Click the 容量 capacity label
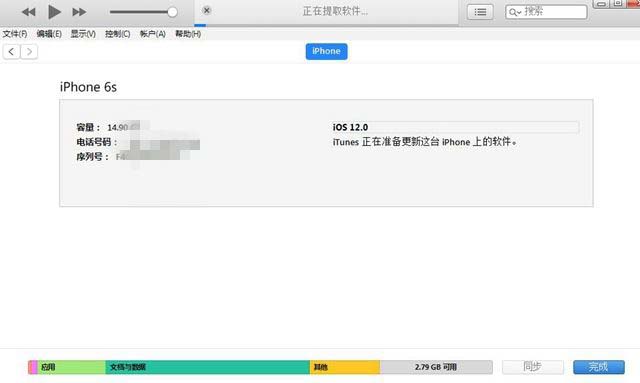The width and height of the screenshot is (640, 383). point(88,127)
